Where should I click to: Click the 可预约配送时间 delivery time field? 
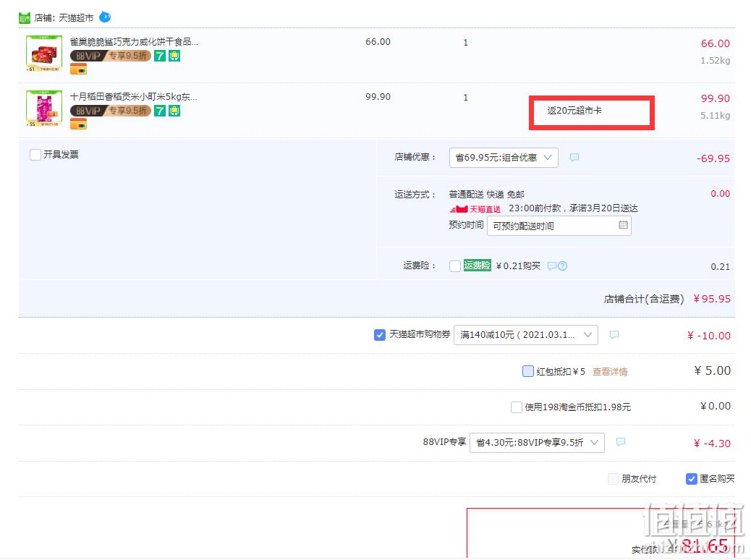559,226
